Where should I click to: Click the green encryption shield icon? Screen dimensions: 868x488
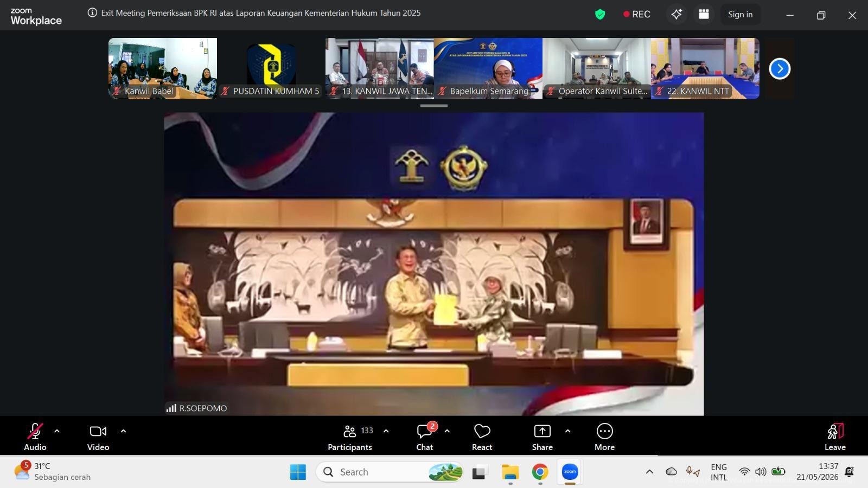coord(600,15)
